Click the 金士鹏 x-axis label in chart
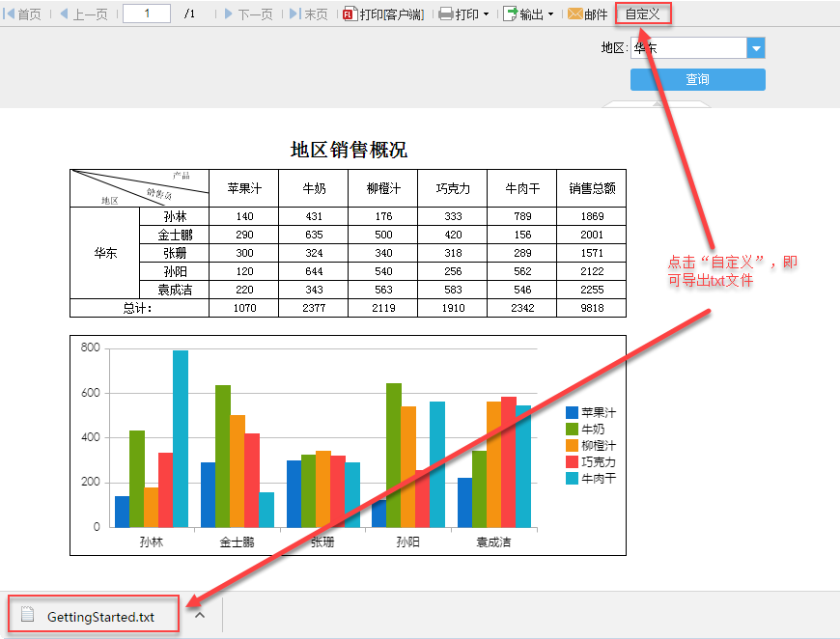This screenshot has width=840, height=639. [x=237, y=542]
